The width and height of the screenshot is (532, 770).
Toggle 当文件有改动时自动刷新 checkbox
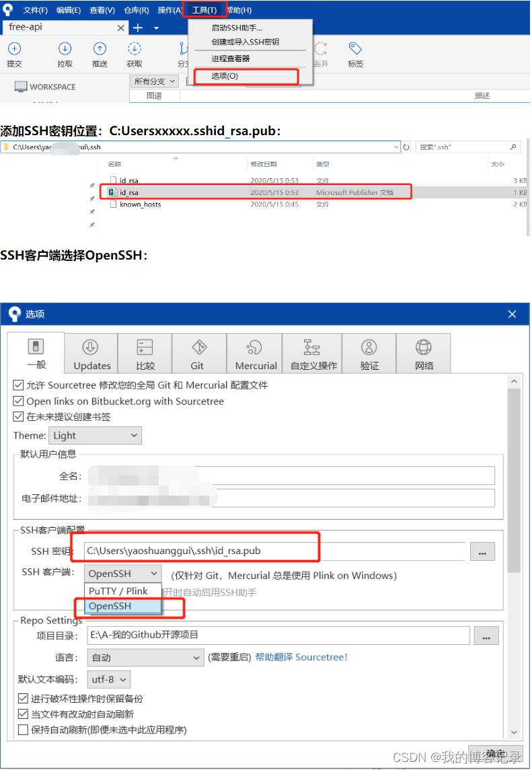click(x=23, y=714)
